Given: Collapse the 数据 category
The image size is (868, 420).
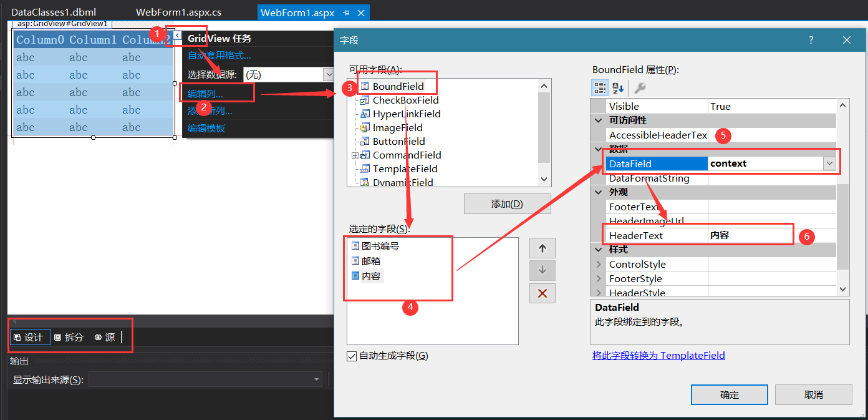Looking at the screenshot, I should pos(599,149).
